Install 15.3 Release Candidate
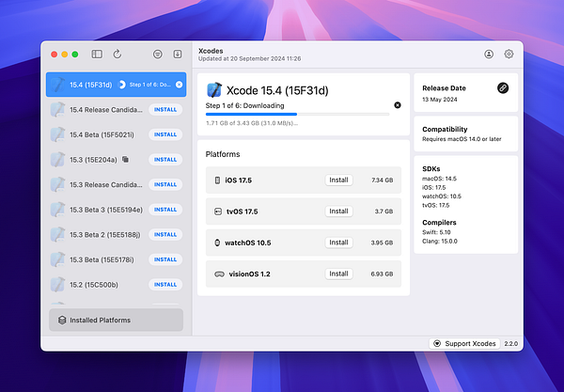Image resolution: width=564 pixels, height=392 pixels. (x=165, y=184)
